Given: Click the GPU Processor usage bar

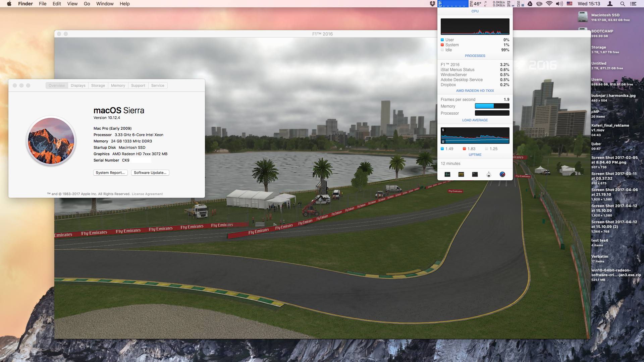Looking at the screenshot, I should tap(492, 113).
